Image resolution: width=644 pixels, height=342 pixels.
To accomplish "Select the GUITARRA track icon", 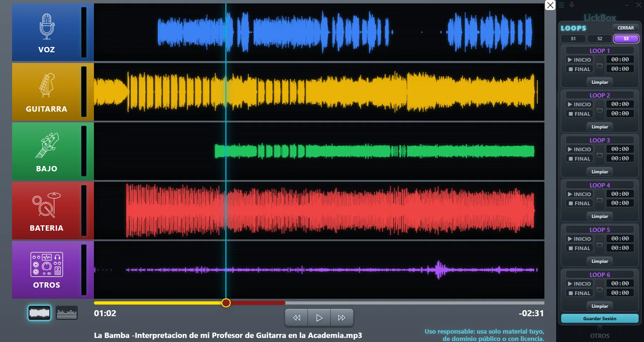I will 47,85.
